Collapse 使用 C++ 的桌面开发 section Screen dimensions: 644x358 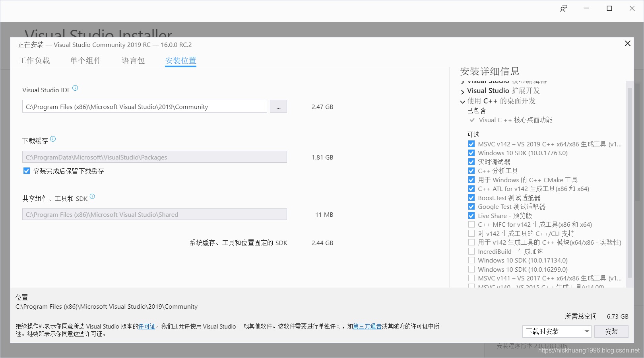[462, 102]
